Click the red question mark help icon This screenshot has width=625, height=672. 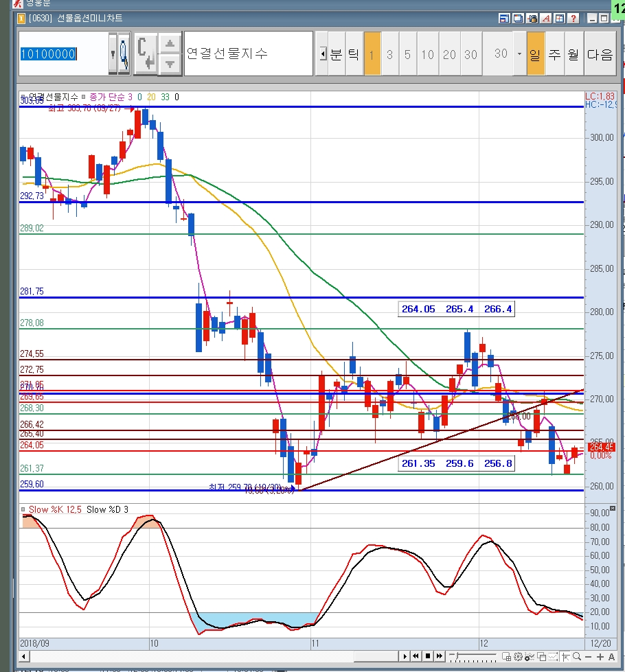573,19
